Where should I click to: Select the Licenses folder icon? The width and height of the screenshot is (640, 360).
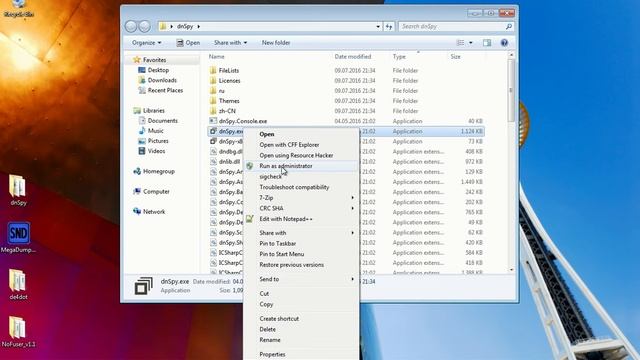tap(213, 80)
